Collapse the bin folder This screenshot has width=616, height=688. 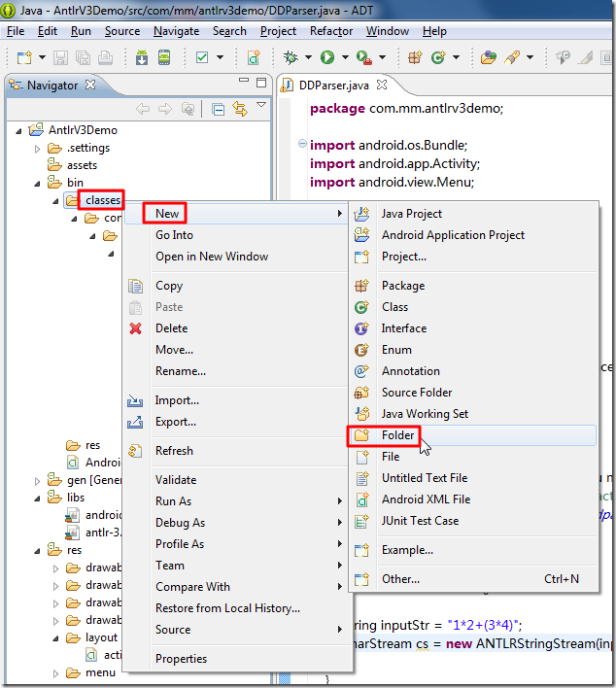coord(37,184)
